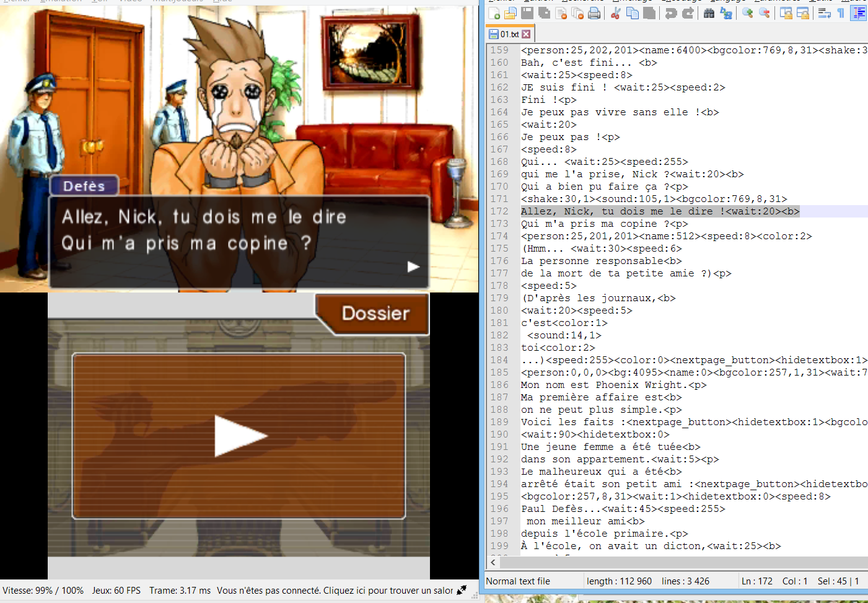868x603 pixels.
Task: Click the line 'Mon nom est Phoenix Wright.<p>'
Action: pos(613,385)
